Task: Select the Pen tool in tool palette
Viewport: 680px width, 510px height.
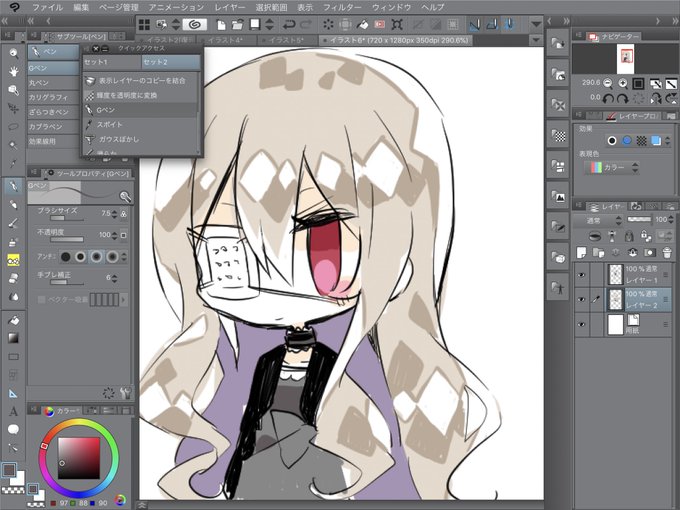Action: coord(13,186)
